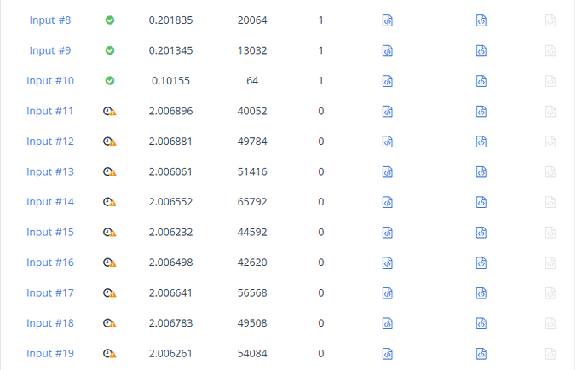This screenshot has height=370, width=588.
Task: Click green check status for Input #10
Action: tap(110, 81)
